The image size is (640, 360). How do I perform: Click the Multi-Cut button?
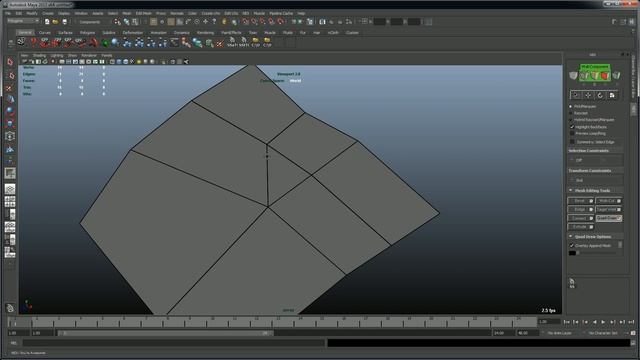[x=609, y=201]
